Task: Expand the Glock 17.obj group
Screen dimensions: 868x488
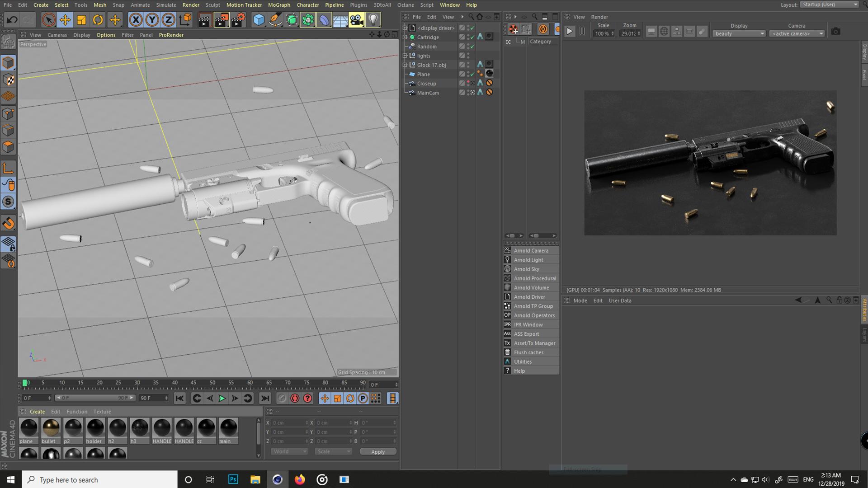Action: (405, 65)
